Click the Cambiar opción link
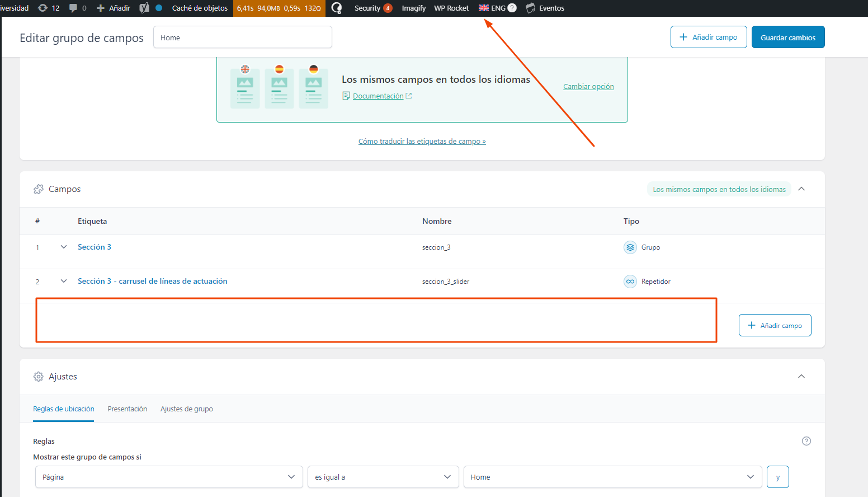This screenshot has width=868, height=497. tap(588, 87)
